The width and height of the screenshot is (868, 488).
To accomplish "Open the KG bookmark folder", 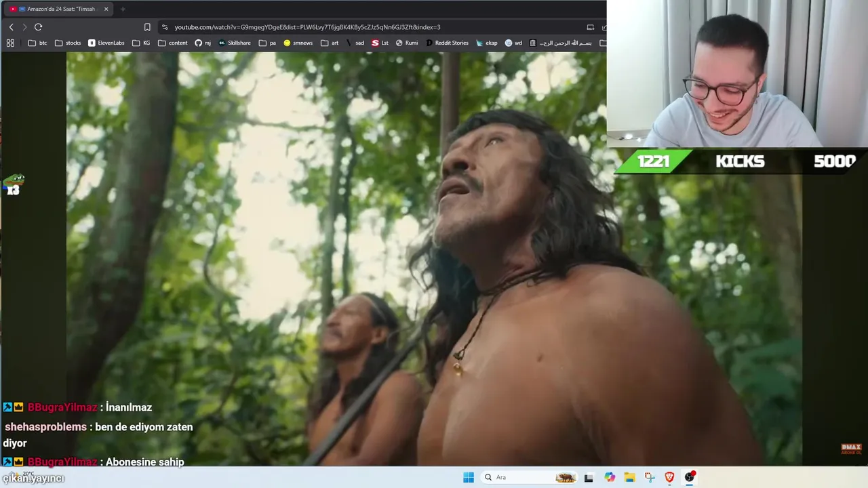I will pos(142,43).
